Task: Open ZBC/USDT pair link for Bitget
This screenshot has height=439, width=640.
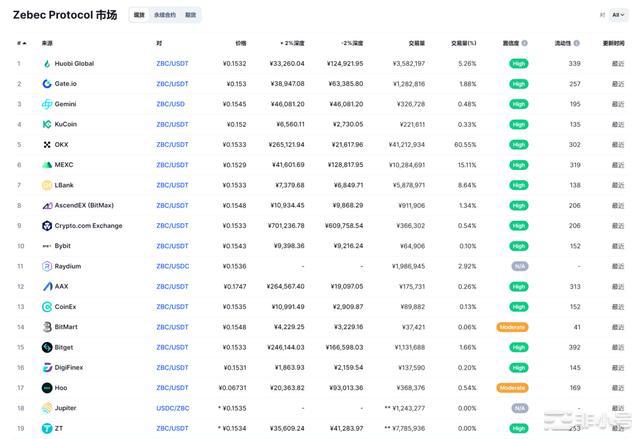Action: pos(172,347)
